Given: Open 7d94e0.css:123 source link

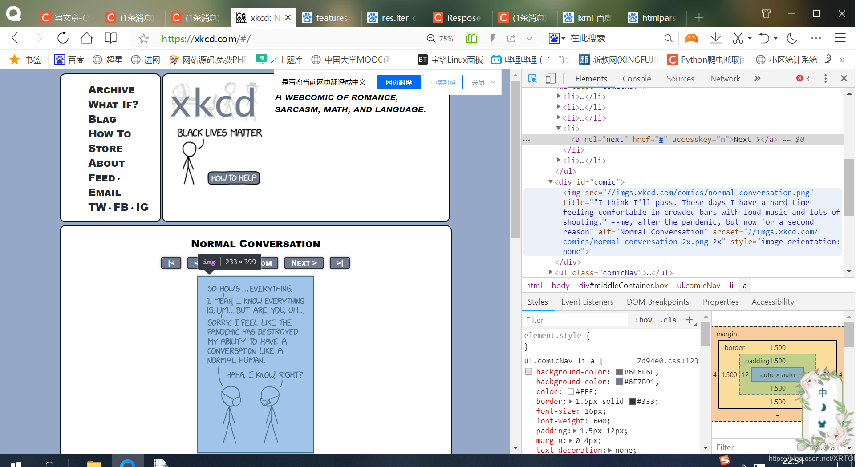Looking at the screenshot, I should coord(667,361).
